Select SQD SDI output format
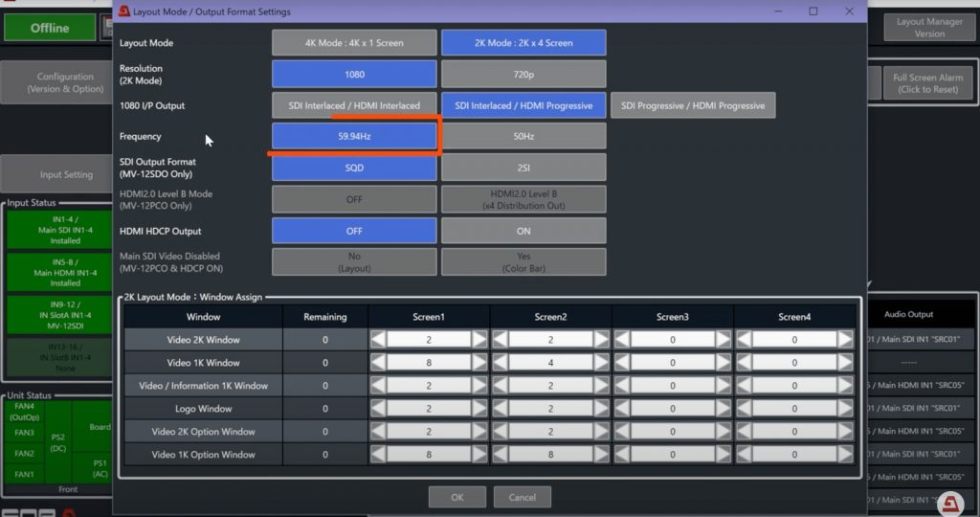Screen dimensions: 980x517 coord(354,168)
